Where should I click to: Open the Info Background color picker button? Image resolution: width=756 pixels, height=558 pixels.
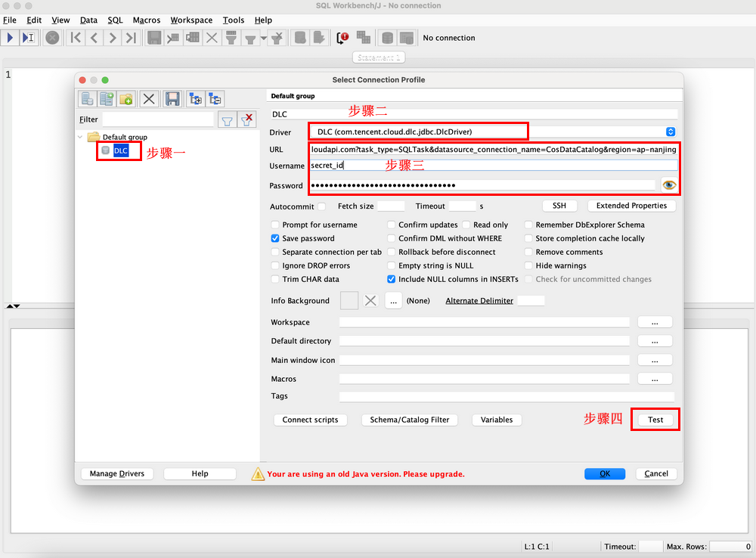[393, 301]
